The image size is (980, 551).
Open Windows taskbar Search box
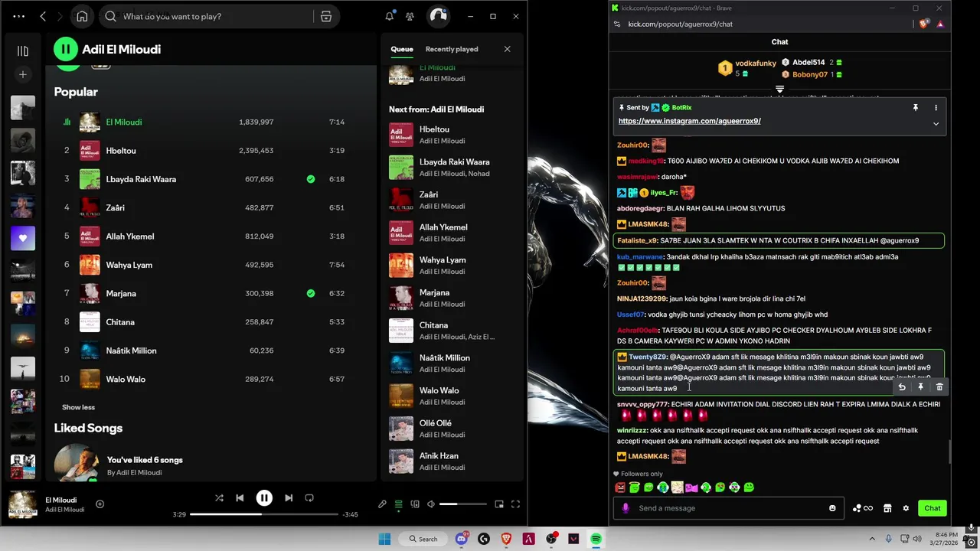click(423, 539)
